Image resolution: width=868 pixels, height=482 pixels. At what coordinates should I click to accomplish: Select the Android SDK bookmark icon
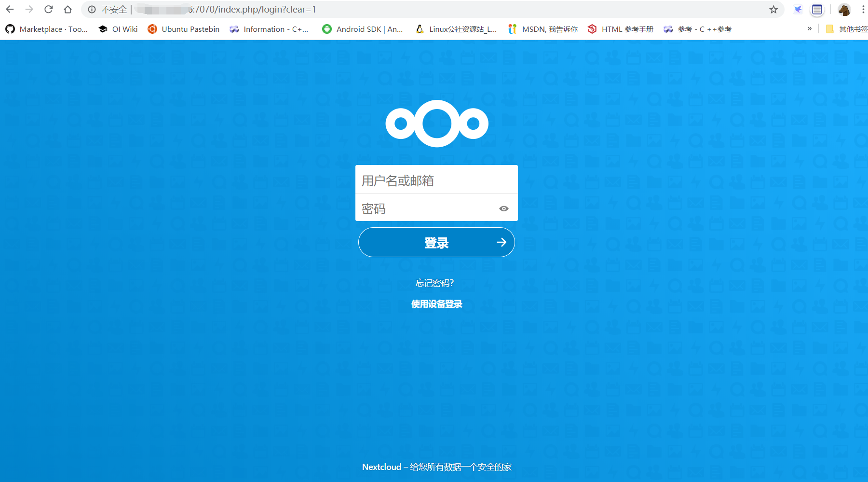[328, 29]
